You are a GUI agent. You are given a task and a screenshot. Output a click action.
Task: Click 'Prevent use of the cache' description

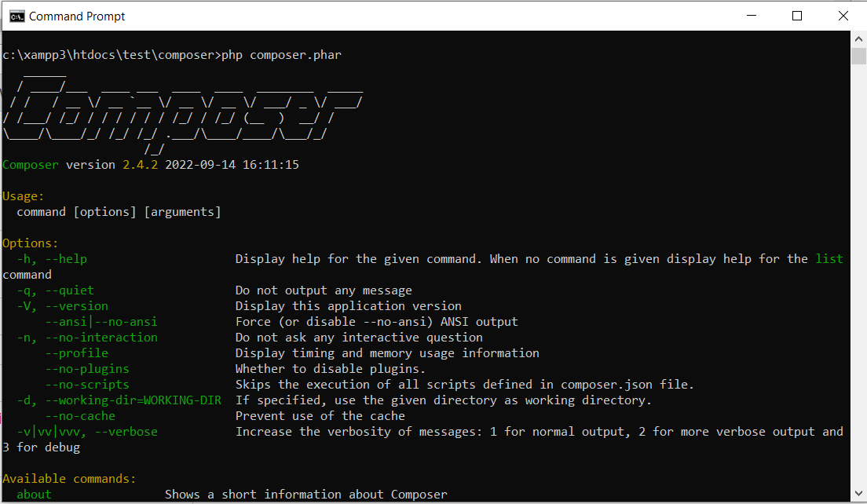320,416
